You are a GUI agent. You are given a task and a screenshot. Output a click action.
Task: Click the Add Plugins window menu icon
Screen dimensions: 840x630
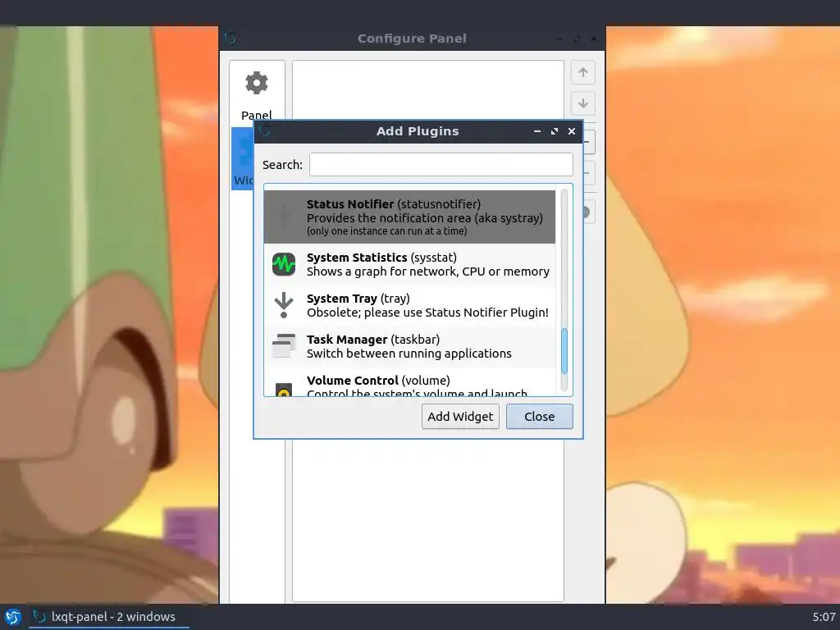coord(265,131)
